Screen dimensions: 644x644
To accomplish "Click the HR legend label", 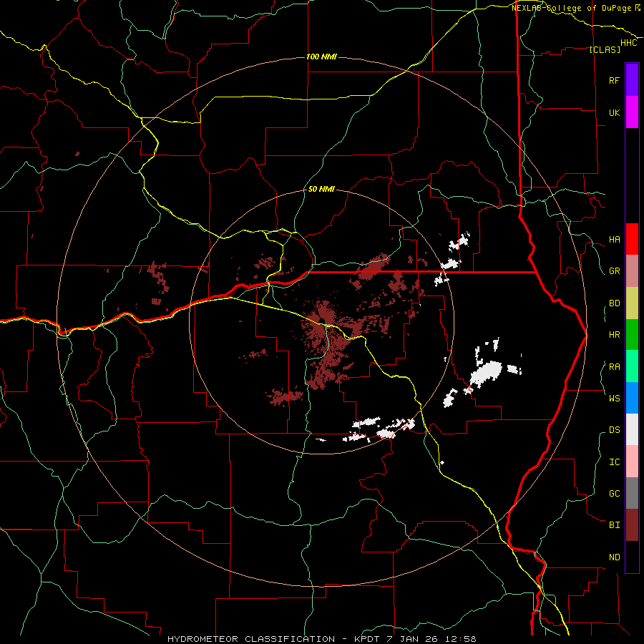I will pos(614,335).
